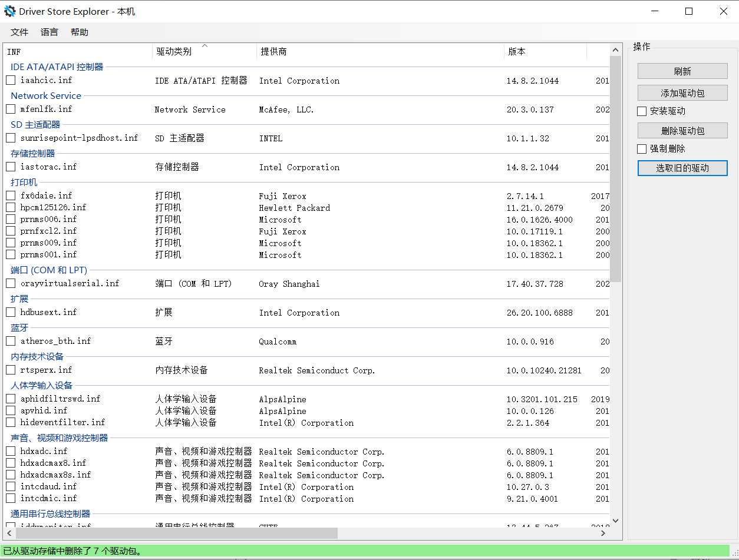Collapse the 扩展 group header

pyautogui.click(x=19, y=299)
